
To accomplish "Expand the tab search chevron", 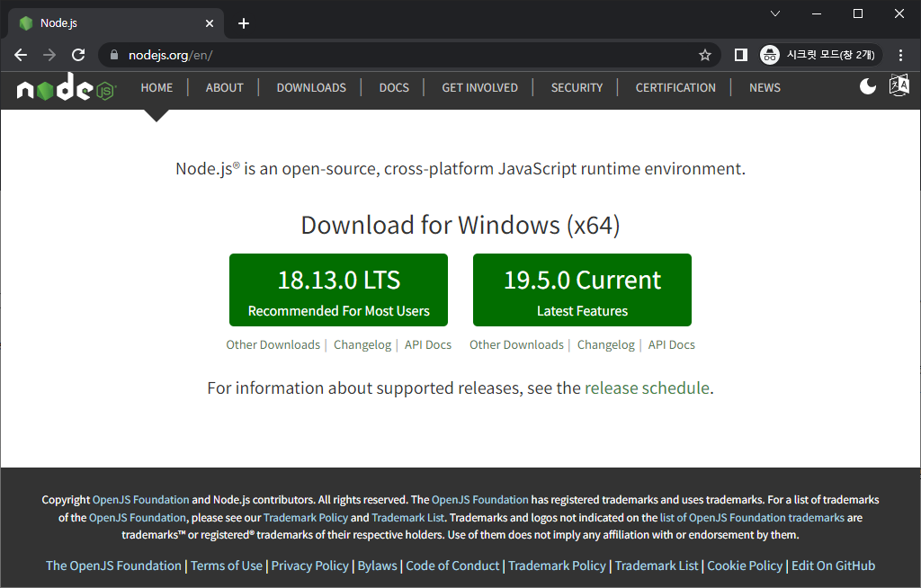I will [774, 13].
